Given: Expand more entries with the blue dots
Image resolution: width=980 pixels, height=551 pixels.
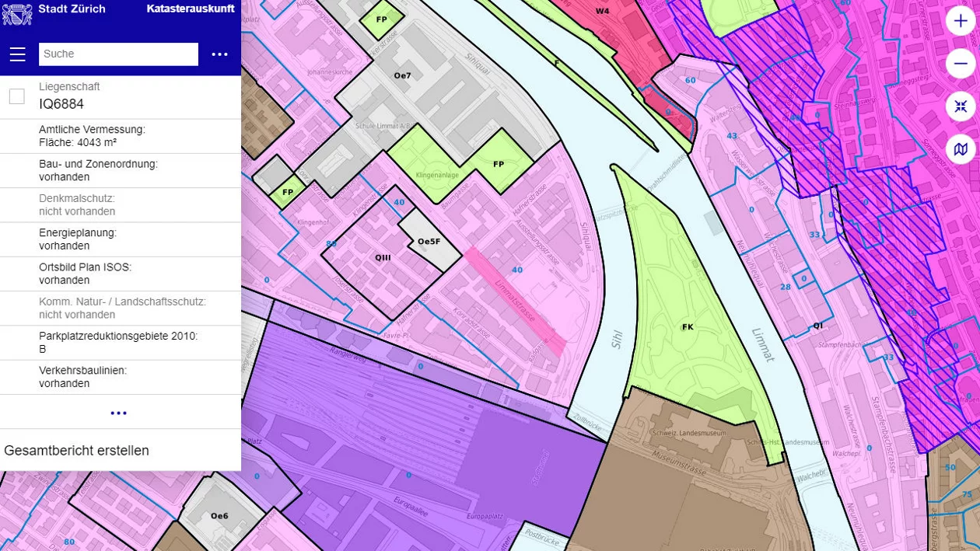Looking at the screenshot, I should click(x=118, y=413).
